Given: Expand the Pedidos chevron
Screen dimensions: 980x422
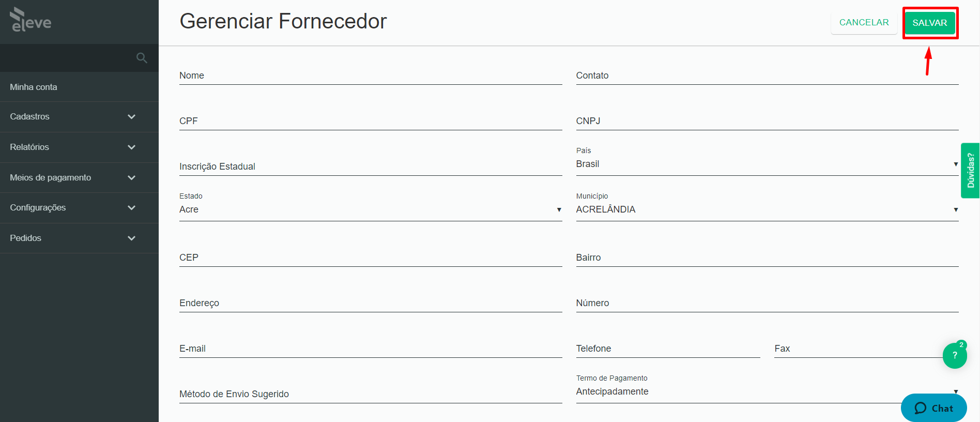Looking at the screenshot, I should [x=131, y=238].
